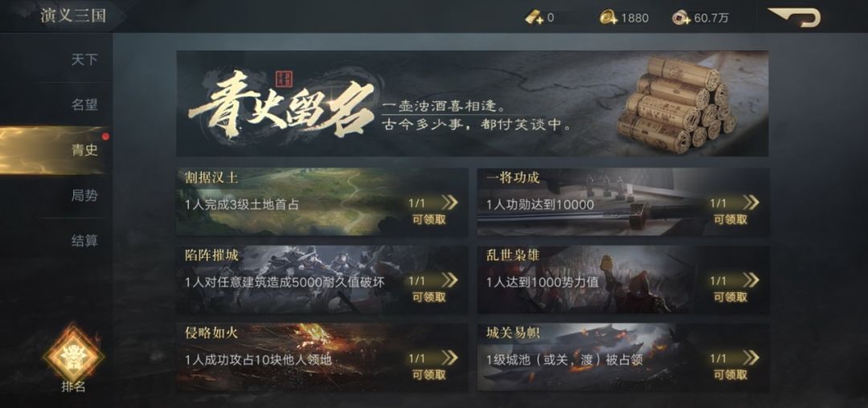Claim the 陷阵摧城 reward via 可领取

[x=429, y=297]
